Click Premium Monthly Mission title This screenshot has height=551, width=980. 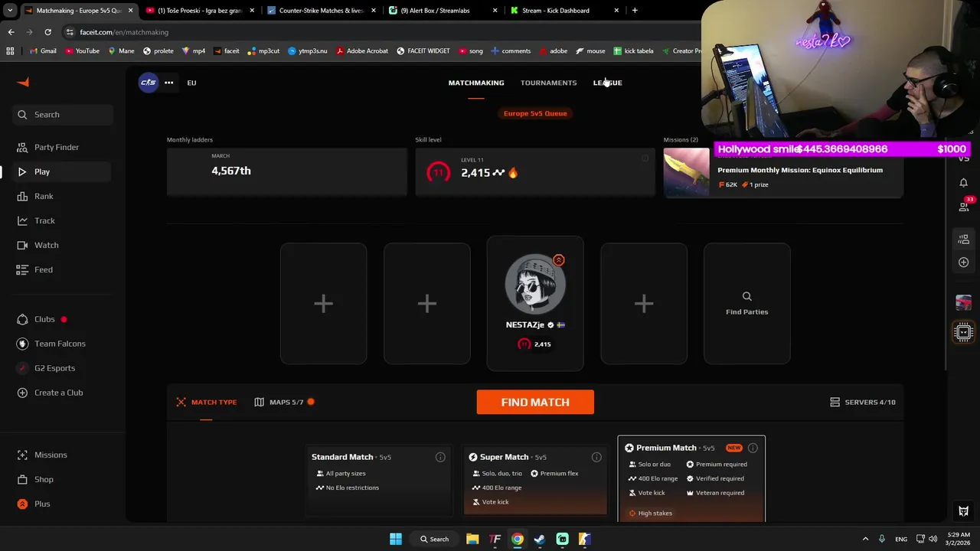(x=800, y=170)
